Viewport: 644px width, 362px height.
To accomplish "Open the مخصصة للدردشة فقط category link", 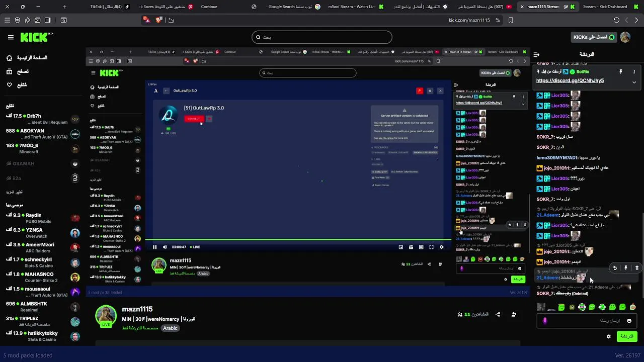I will coord(140,328).
